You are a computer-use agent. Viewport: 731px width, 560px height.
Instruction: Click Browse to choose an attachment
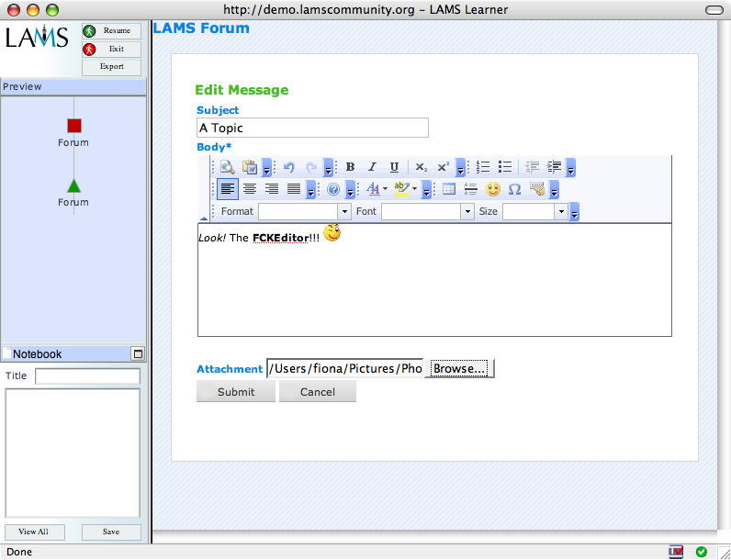[459, 369]
